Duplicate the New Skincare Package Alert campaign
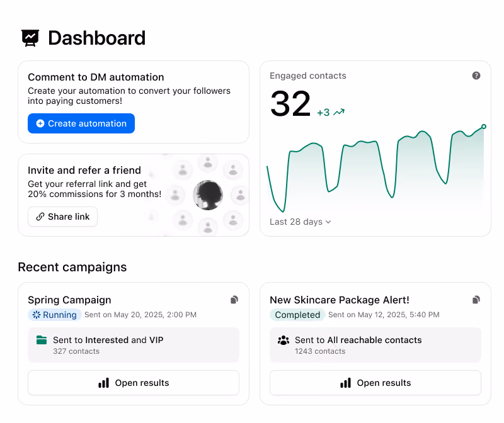Viewport: 504px width, 423px height. [x=476, y=300]
